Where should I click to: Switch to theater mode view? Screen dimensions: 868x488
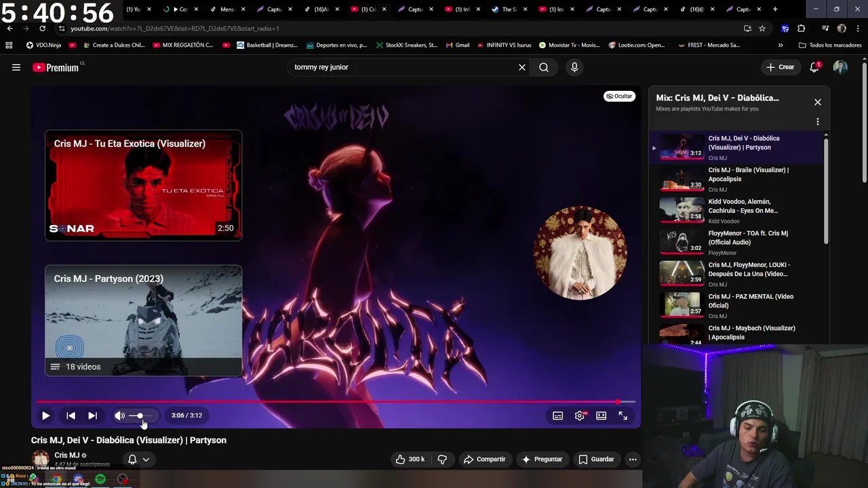pos(601,415)
